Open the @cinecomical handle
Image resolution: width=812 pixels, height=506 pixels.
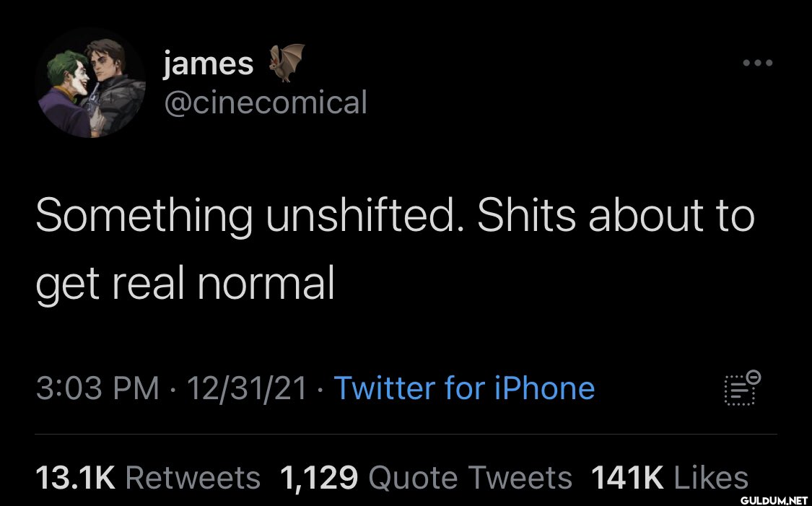[x=266, y=102]
